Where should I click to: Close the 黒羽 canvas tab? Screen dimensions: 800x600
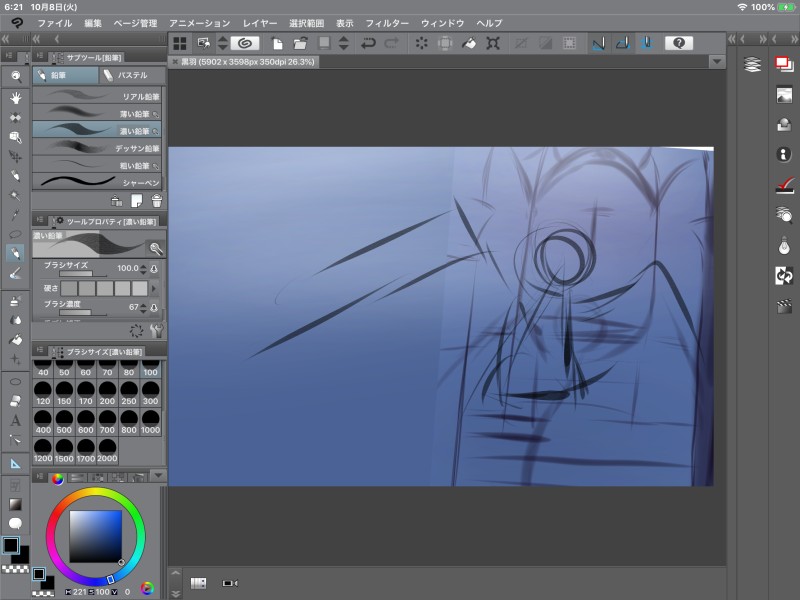point(175,62)
